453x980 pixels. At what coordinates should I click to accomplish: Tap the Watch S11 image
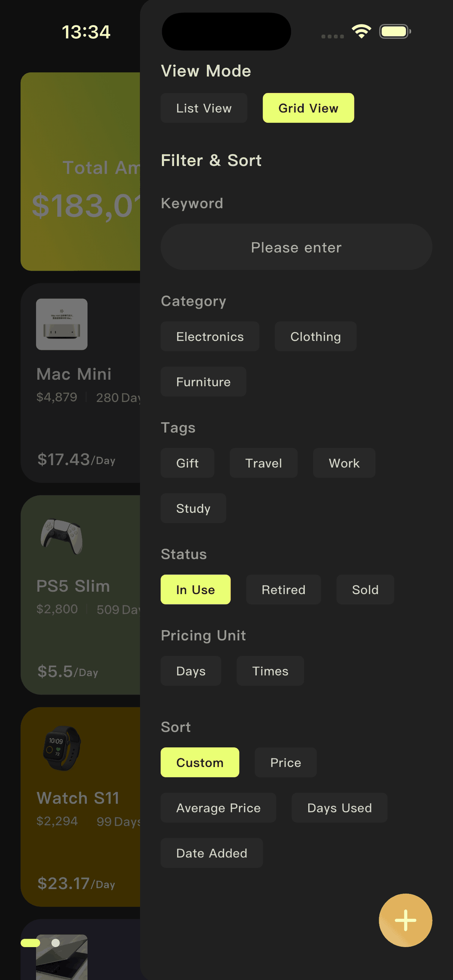tap(62, 748)
